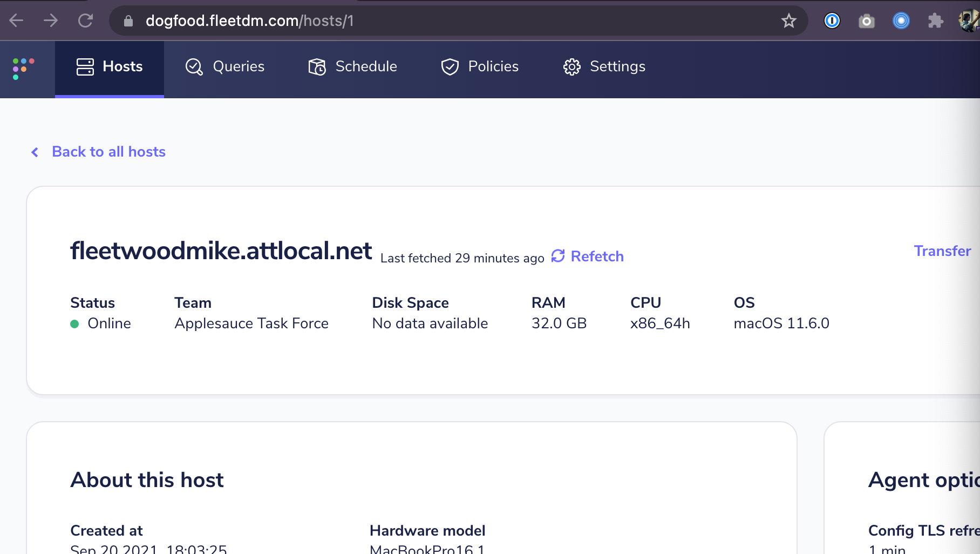Click inside the address bar
Viewport: 980px width, 554px height.
click(x=378, y=21)
